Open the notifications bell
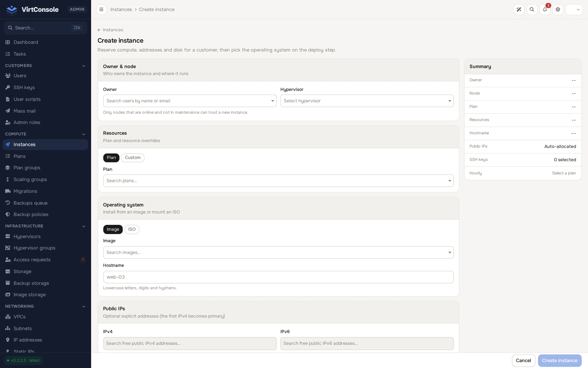This screenshot has height=368, width=588. 545,10
